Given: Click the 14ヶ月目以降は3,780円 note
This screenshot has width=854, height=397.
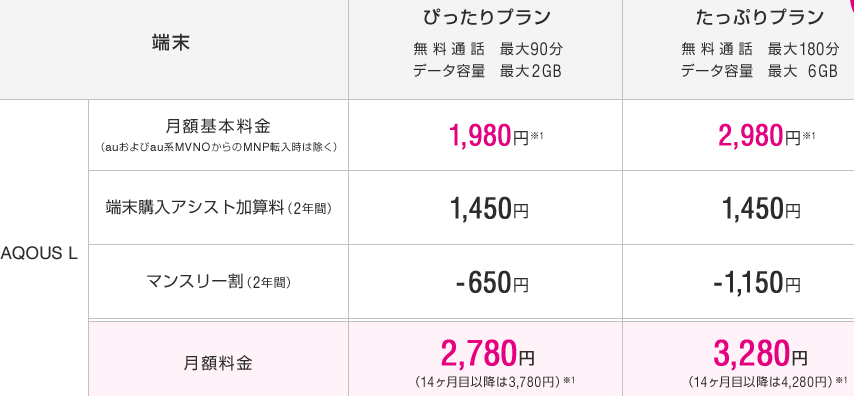Looking at the screenshot, I should tap(487, 382).
